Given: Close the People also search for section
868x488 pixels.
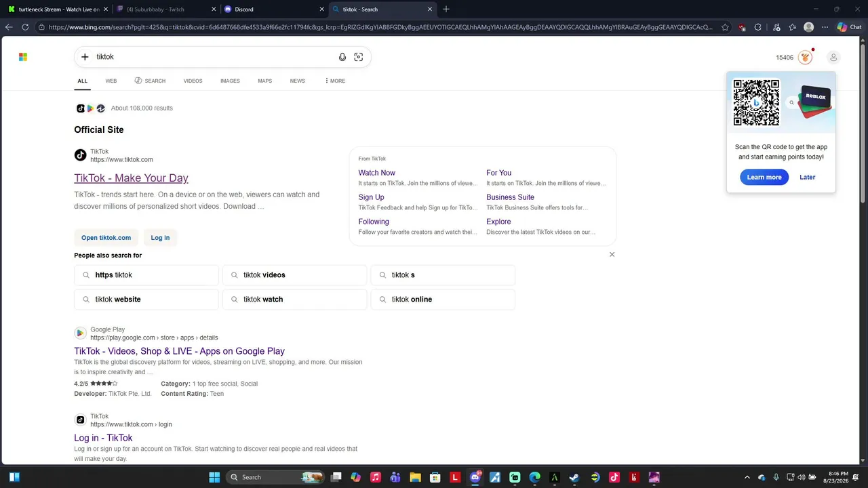Looking at the screenshot, I should [x=612, y=255].
